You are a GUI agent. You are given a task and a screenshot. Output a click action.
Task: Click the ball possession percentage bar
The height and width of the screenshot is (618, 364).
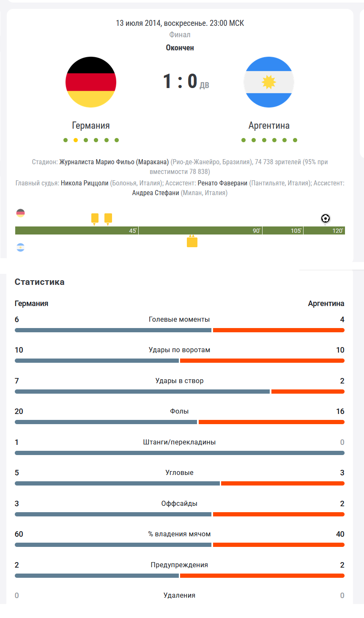pos(180,545)
